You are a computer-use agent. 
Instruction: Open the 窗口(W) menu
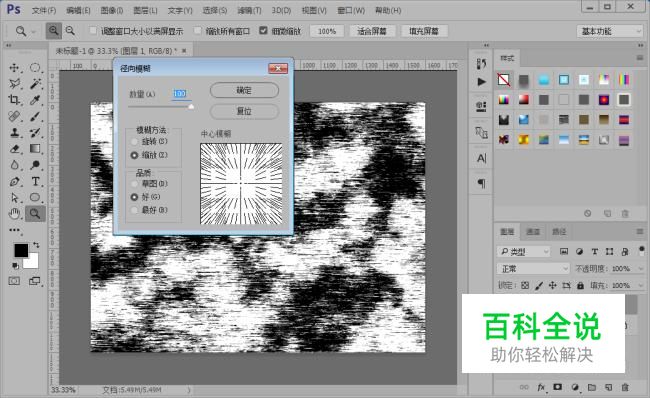pos(351,10)
